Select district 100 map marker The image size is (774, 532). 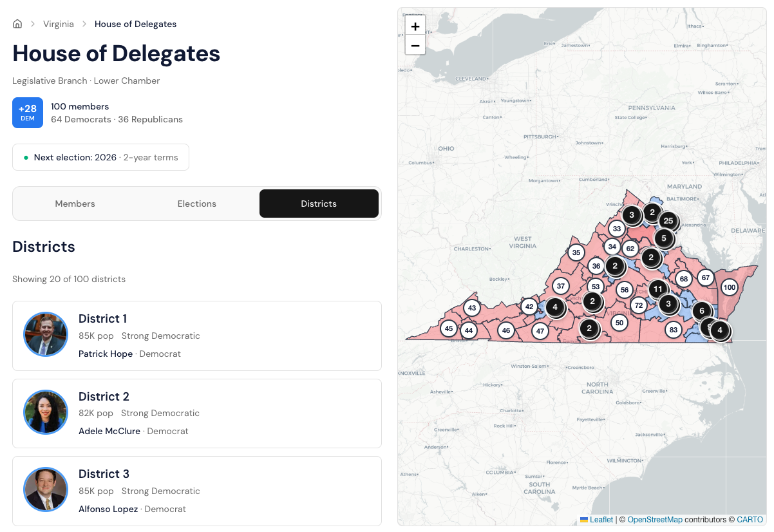[x=729, y=287]
